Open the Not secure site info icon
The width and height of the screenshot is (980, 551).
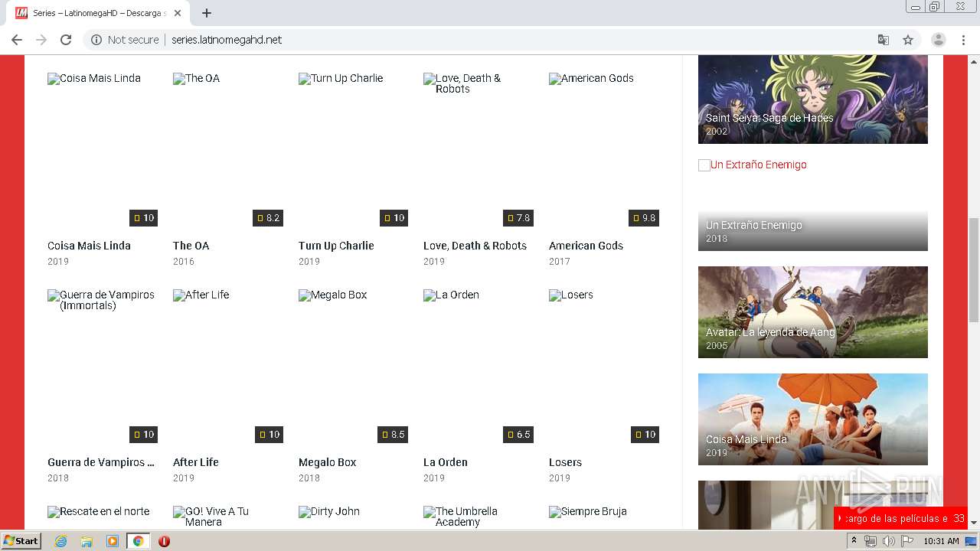click(96, 40)
